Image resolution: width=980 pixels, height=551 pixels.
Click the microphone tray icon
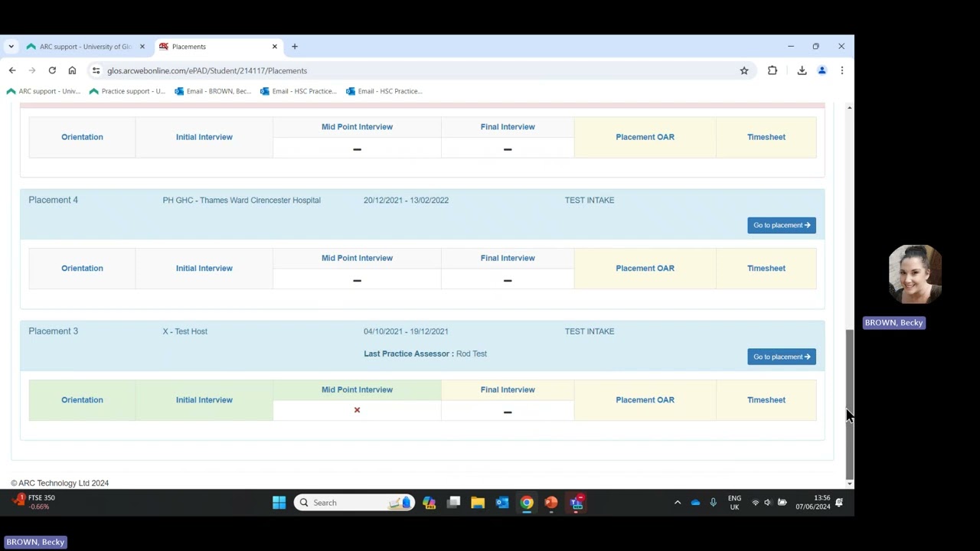713,503
